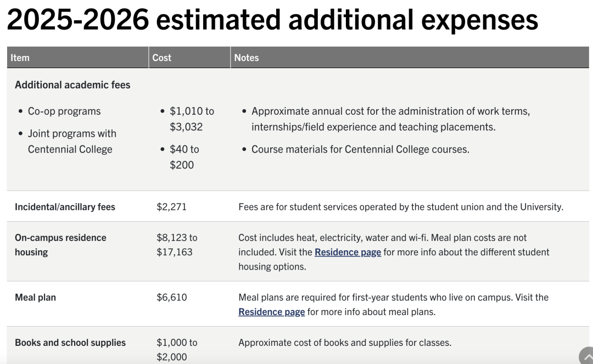Viewport: 593px width, 364px height.
Task: Open Residence page link in meal plan row
Action: 272,312
